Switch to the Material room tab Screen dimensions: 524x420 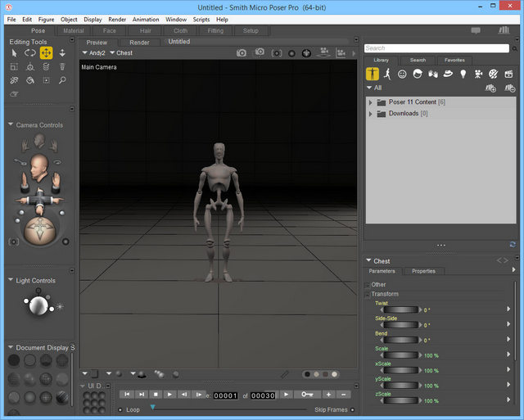(73, 31)
